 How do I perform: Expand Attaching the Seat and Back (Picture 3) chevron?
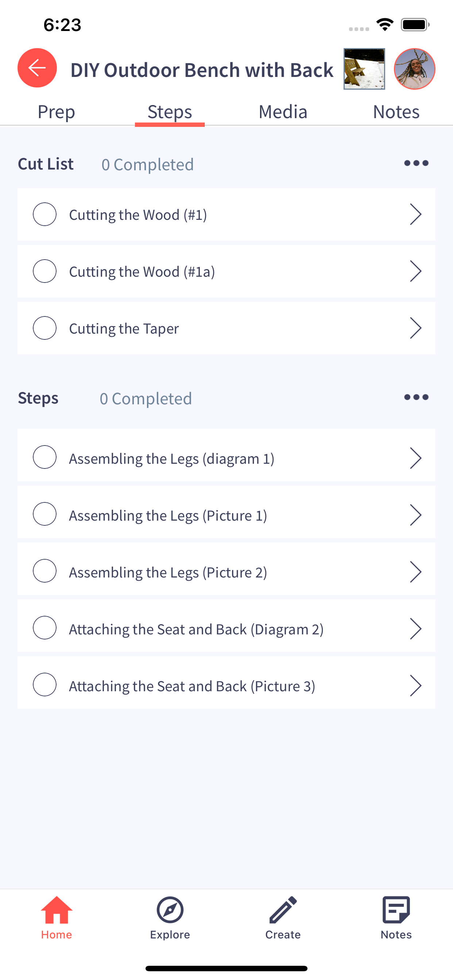tap(416, 685)
